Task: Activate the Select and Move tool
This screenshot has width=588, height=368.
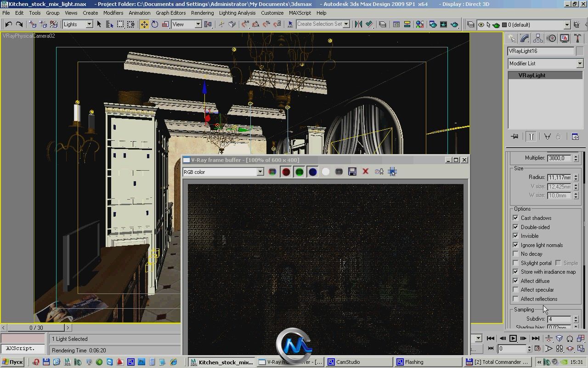Action: coord(144,24)
